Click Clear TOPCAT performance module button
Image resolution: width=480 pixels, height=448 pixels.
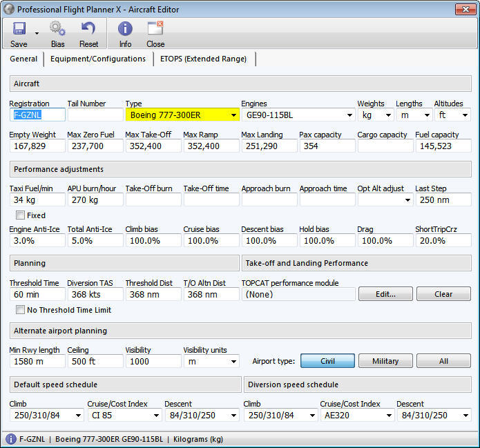pyautogui.click(x=443, y=294)
